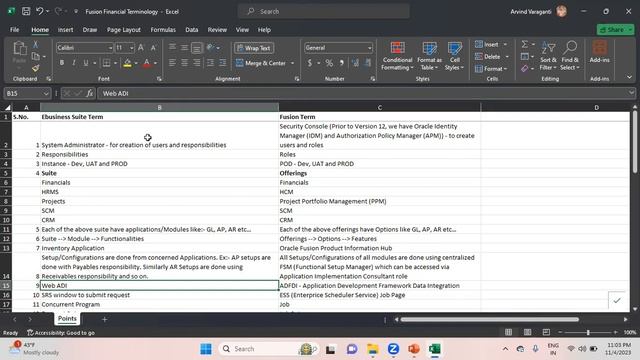640x360 pixels.
Task: Open Conditional Formatting menu
Action: tap(397, 56)
